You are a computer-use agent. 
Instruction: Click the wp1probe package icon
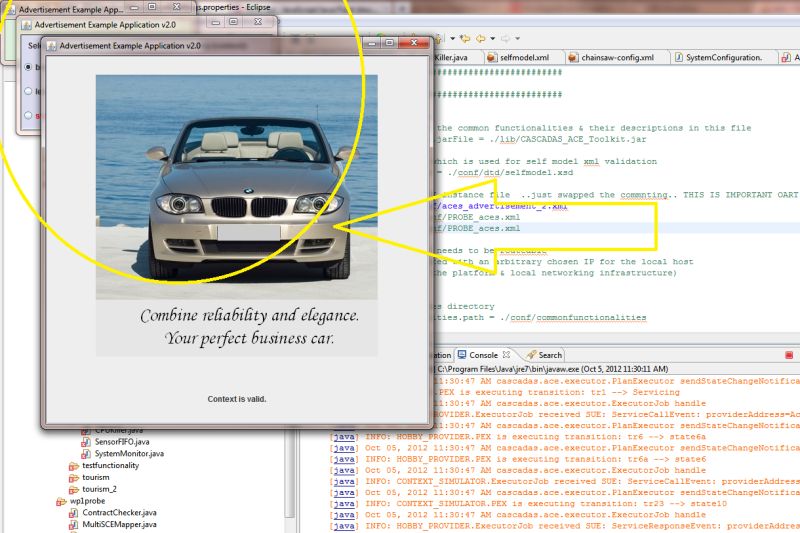point(61,501)
